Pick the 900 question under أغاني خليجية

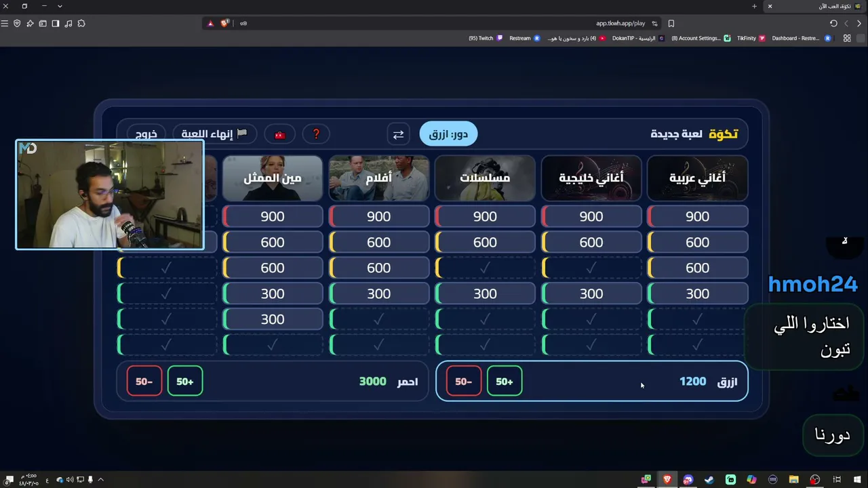coord(591,216)
